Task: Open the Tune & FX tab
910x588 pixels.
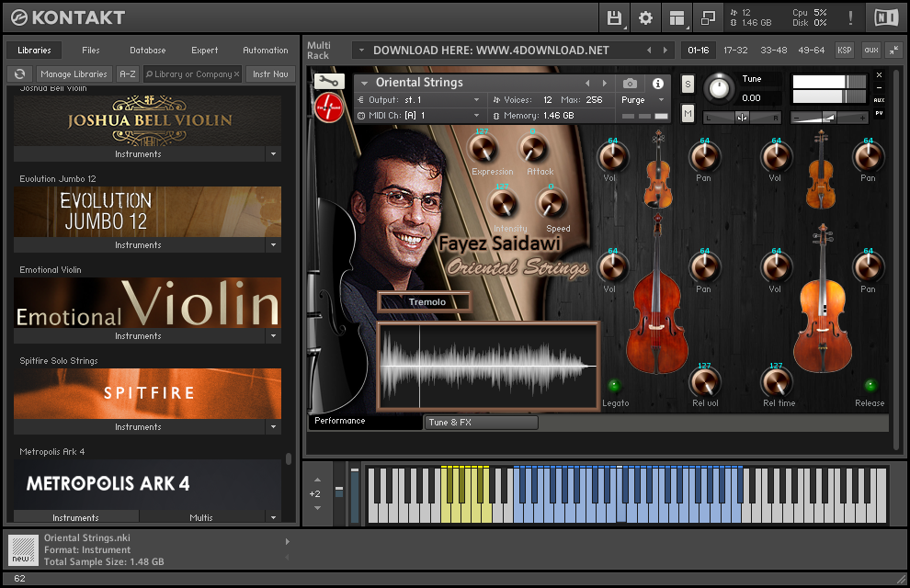Action: 480,423
